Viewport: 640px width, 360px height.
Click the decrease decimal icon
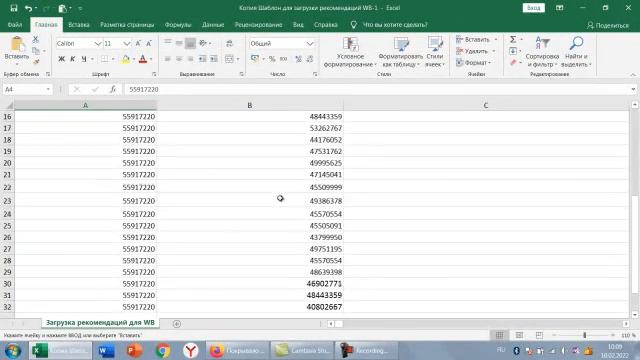pyautogui.click(x=310, y=59)
